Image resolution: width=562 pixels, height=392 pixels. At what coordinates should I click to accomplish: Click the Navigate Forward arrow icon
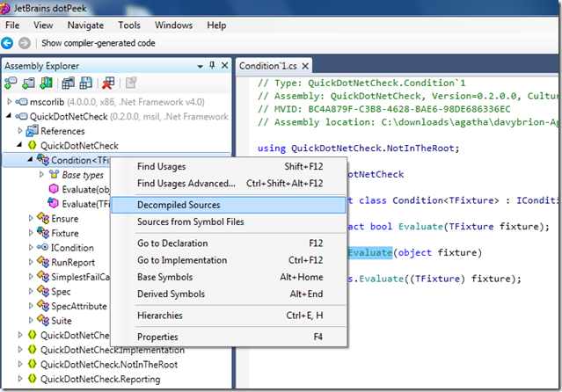click(x=25, y=43)
